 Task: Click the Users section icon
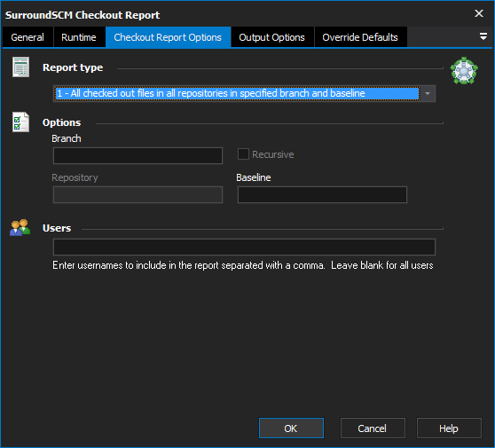[x=20, y=227]
